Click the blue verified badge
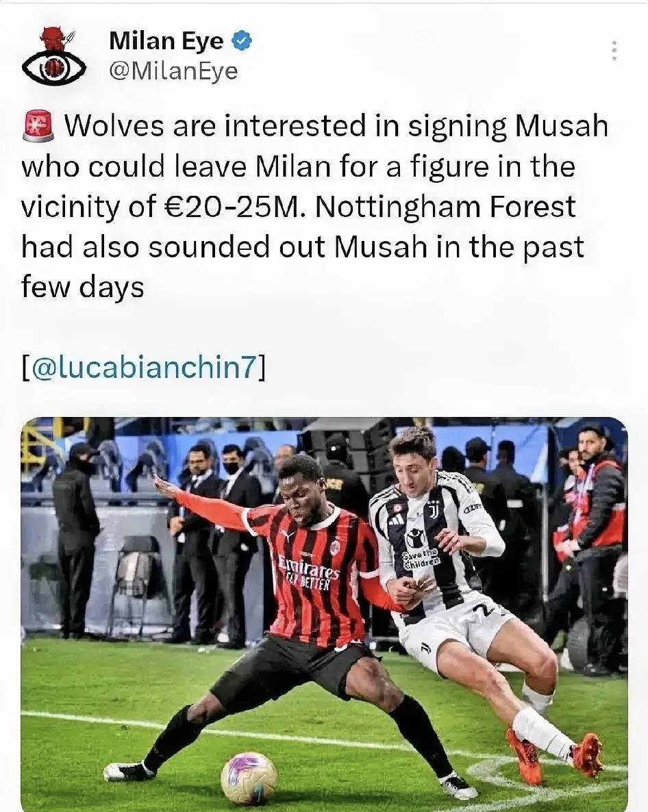 pos(242,42)
